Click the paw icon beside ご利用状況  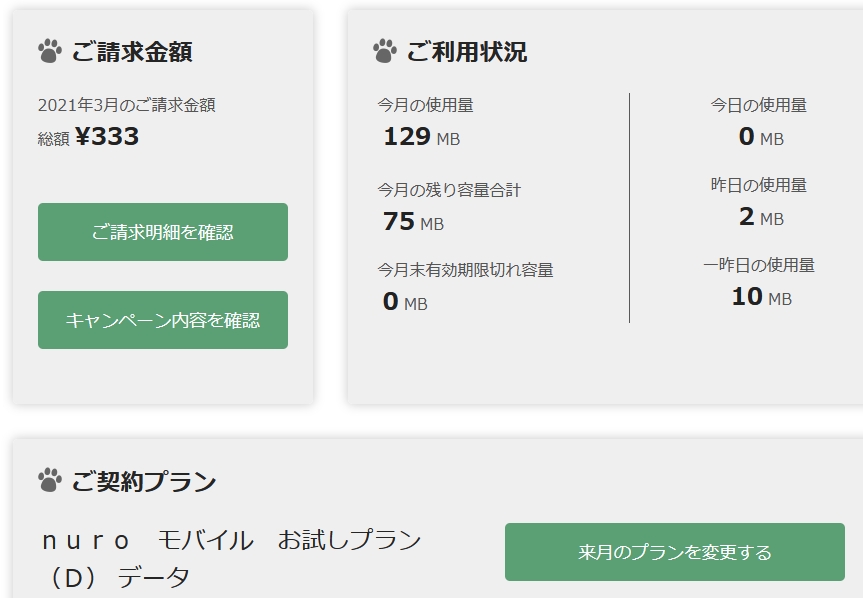pos(384,51)
